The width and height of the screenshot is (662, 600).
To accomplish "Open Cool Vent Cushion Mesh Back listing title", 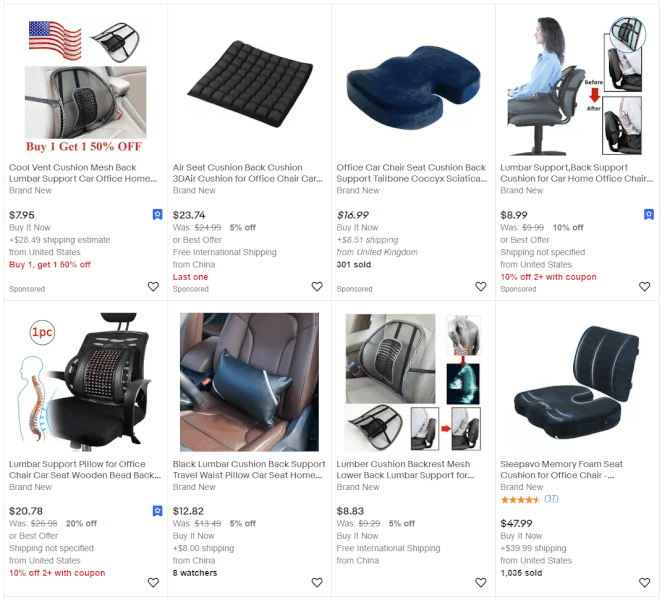I will pyautogui.click(x=83, y=173).
